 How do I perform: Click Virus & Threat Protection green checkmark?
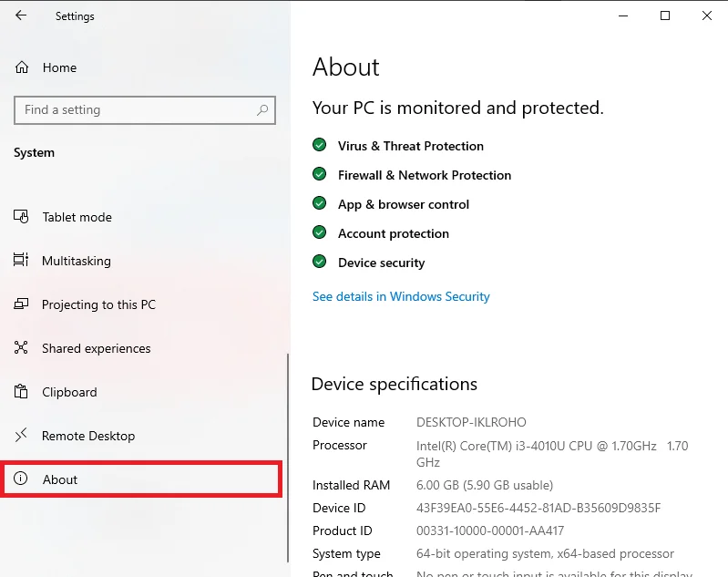tap(320, 145)
